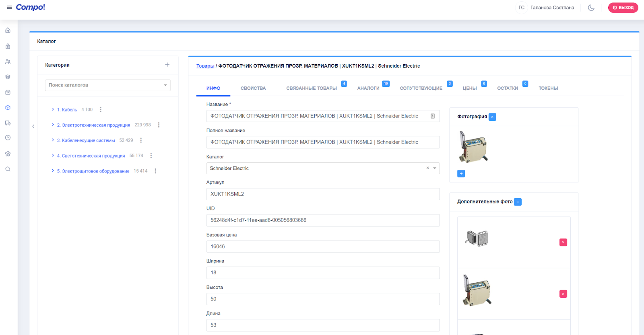Open options menu for Светотехническая продукция
The width and height of the screenshot is (644, 335).
point(151,156)
